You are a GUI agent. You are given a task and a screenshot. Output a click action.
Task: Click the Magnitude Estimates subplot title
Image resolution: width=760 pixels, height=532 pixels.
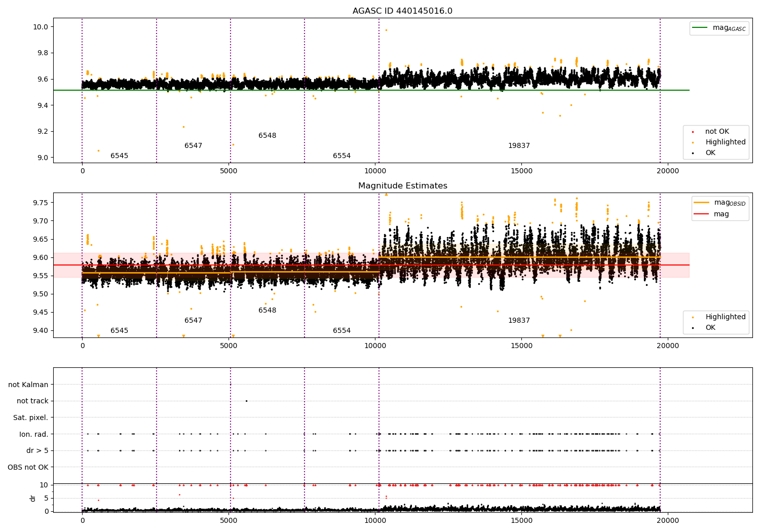pos(402,186)
